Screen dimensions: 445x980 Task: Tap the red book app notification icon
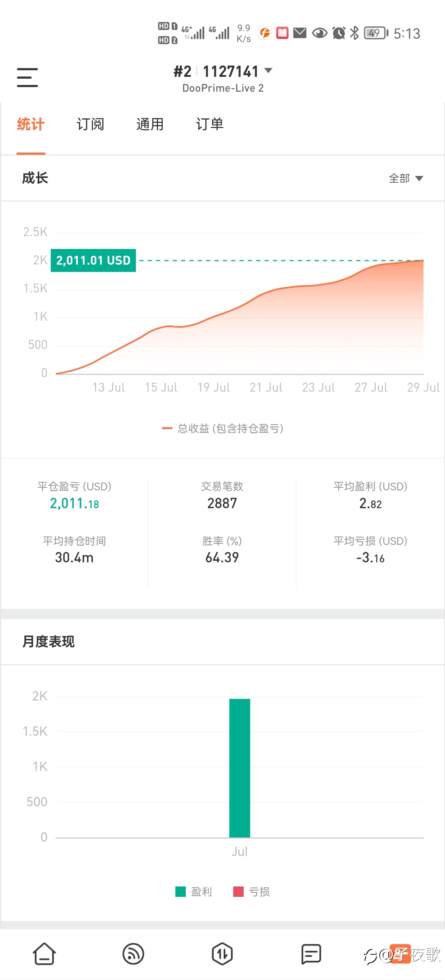pyautogui.click(x=282, y=33)
